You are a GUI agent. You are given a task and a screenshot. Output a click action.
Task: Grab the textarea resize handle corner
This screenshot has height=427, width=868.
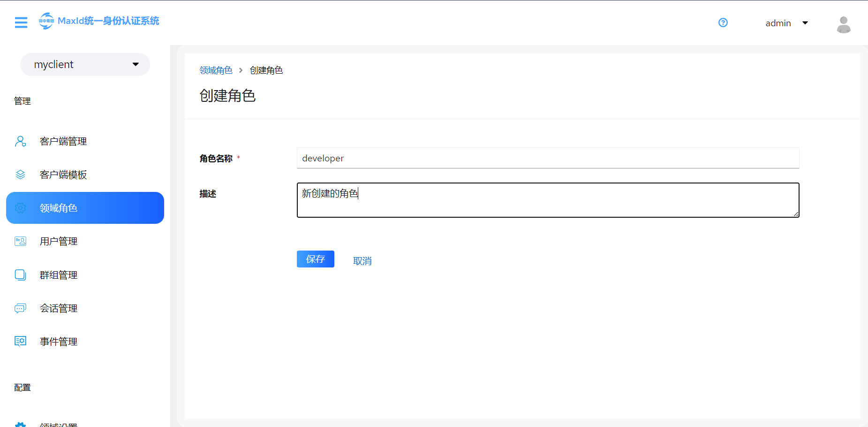[x=796, y=214]
